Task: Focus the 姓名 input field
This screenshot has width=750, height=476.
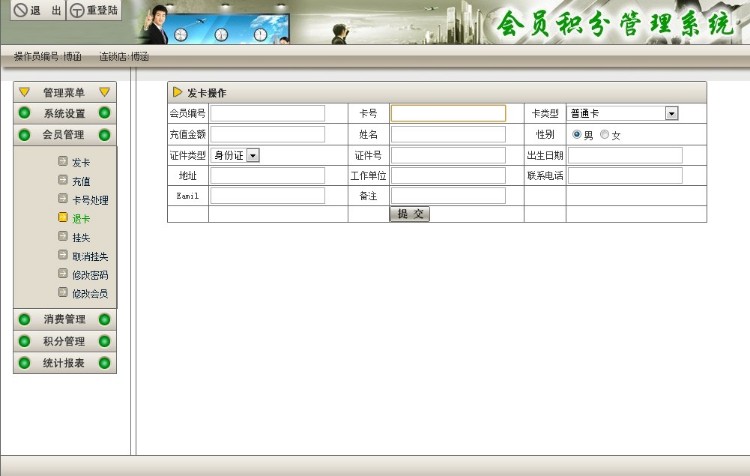Action: (x=448, y=134)
